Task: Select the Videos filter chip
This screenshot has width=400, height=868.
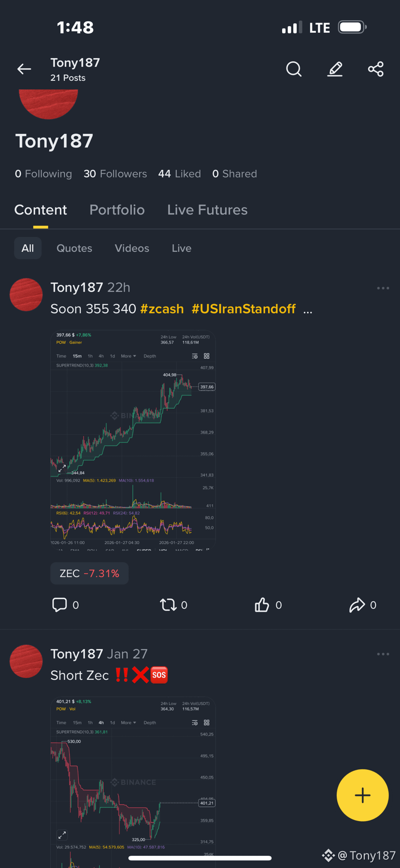Action: (132, 248)
